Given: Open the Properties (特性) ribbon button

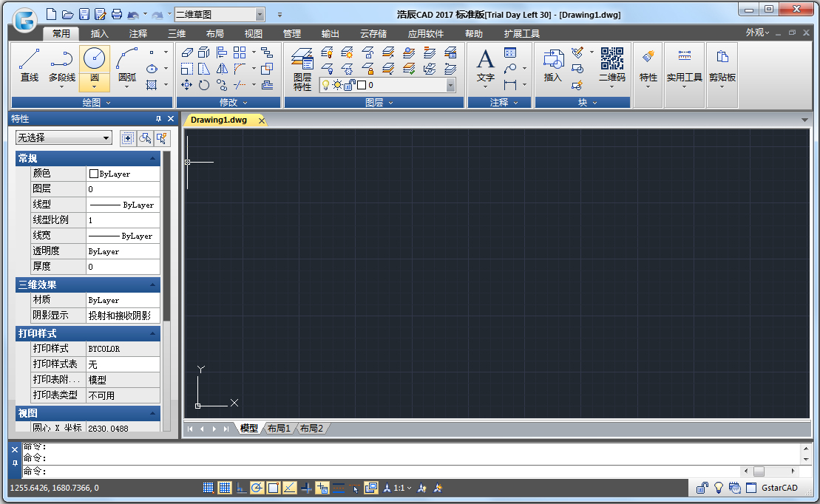Looking at the screenshot, I should tap(648, 68).
